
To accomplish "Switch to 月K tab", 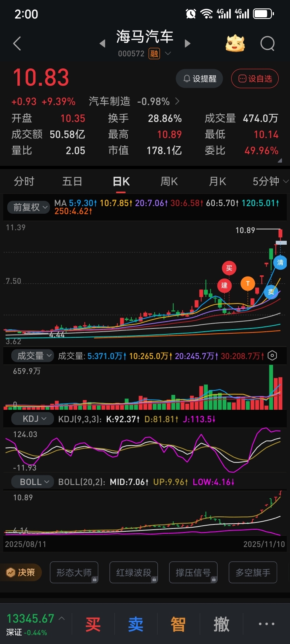I will (x=217, y=182).
